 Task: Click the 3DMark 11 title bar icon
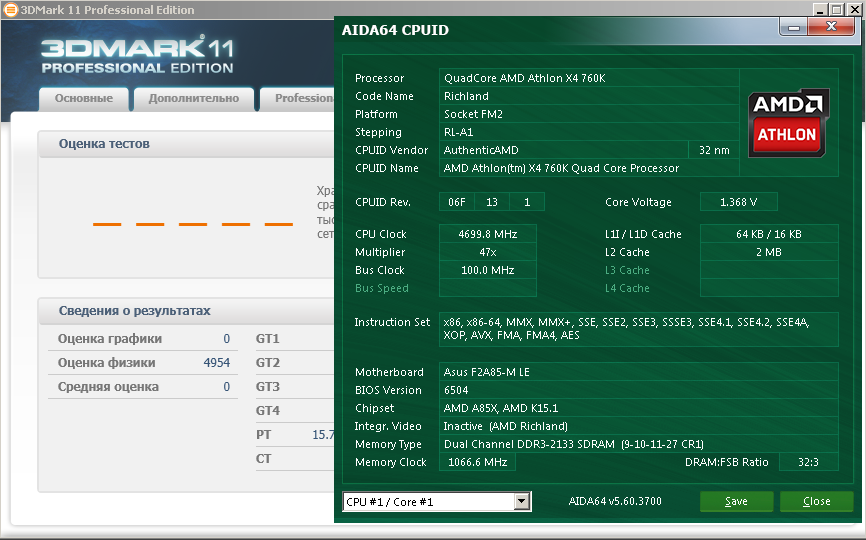pyautogui.click(x=10, y=9)
